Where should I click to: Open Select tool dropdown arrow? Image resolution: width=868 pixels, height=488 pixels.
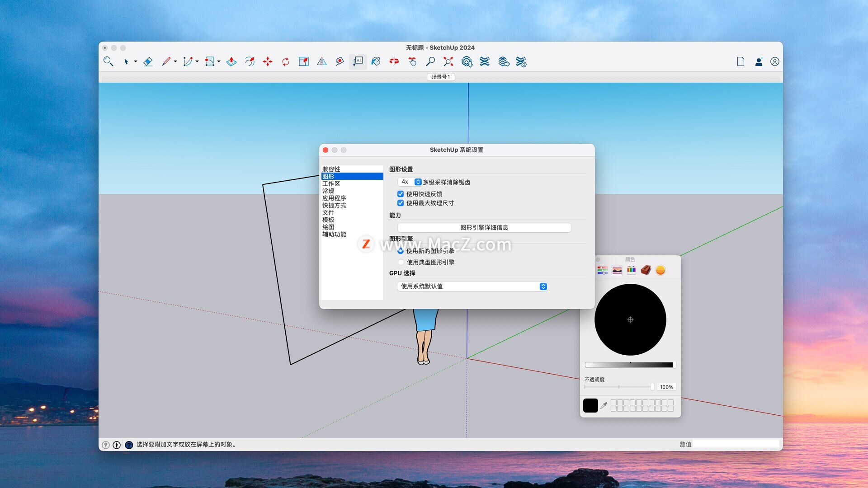coord(135,61)
